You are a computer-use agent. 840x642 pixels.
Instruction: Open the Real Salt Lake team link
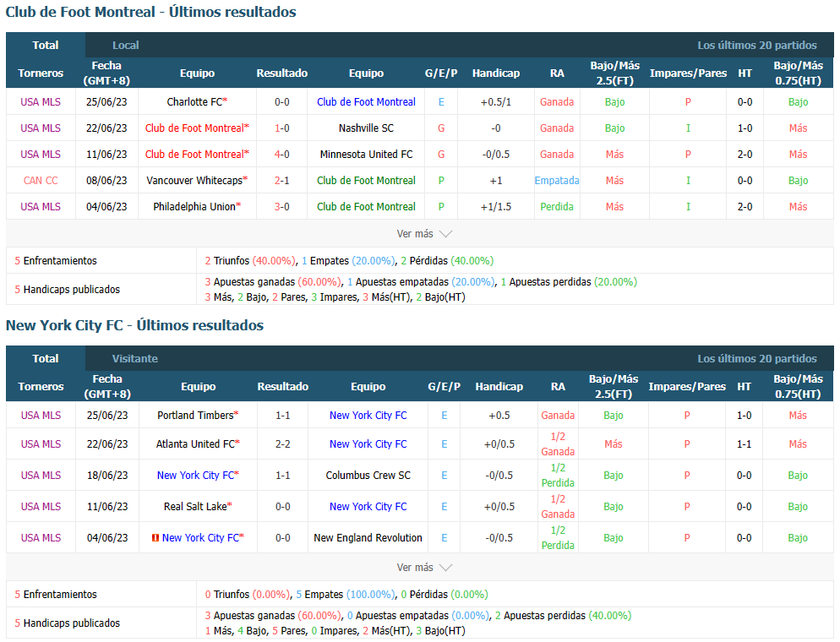tap(195, 506)
